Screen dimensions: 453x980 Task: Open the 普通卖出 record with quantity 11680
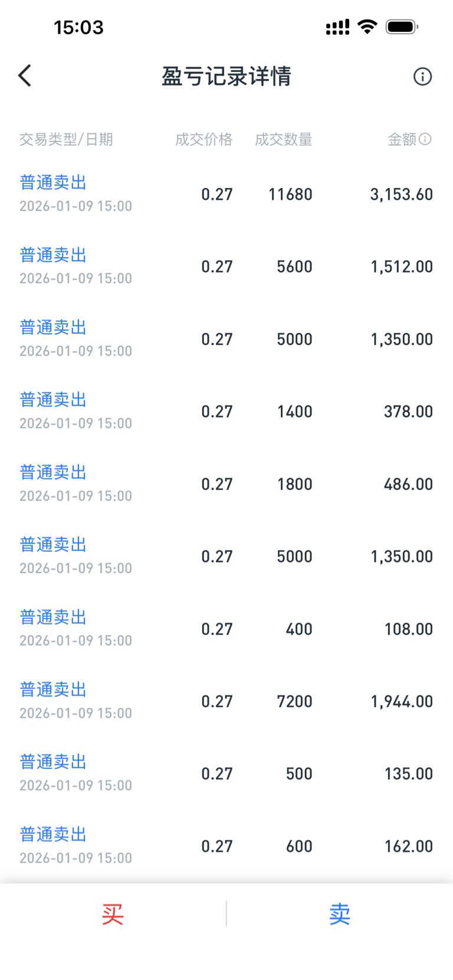(53, 183)
